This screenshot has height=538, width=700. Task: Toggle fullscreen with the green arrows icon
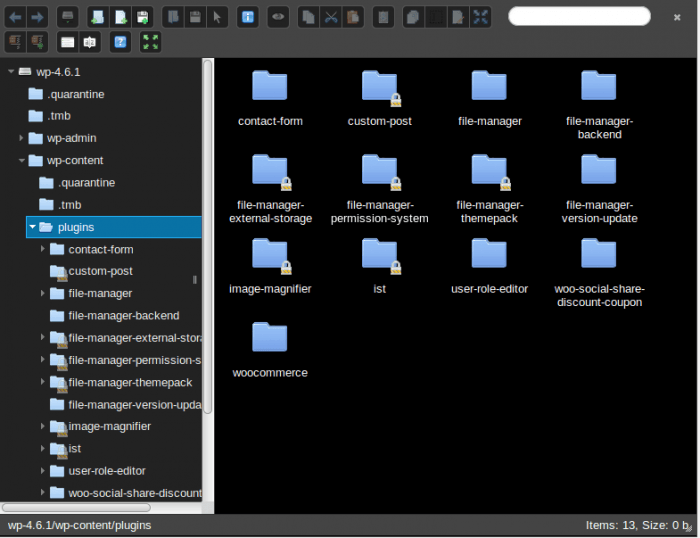150,42
